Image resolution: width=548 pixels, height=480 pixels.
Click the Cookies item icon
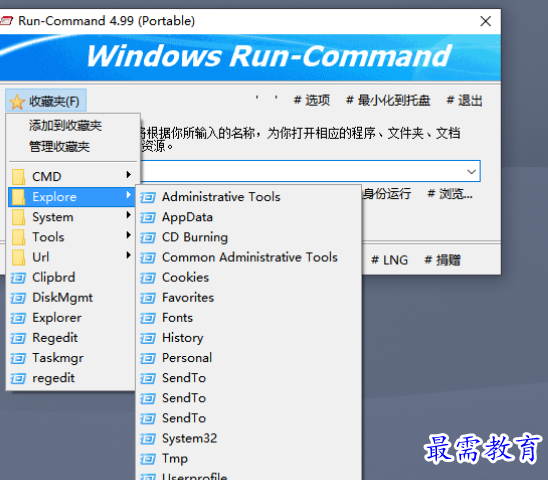point(148,278)
